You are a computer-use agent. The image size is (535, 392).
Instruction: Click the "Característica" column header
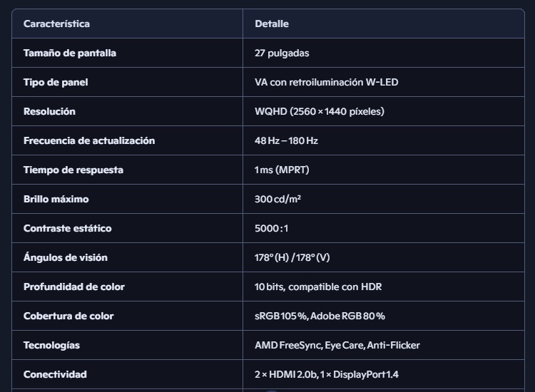pyautogui.click(x=56, y=24)
